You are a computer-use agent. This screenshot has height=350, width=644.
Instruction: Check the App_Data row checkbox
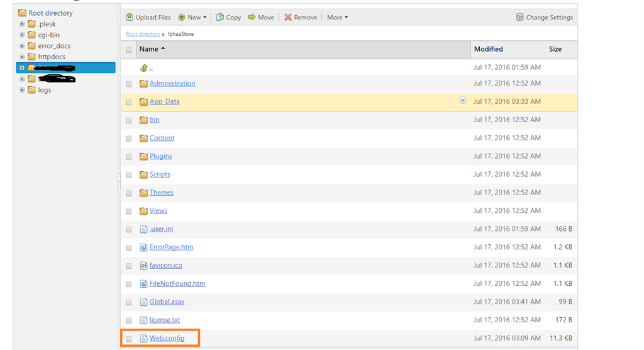coord(128,102)
